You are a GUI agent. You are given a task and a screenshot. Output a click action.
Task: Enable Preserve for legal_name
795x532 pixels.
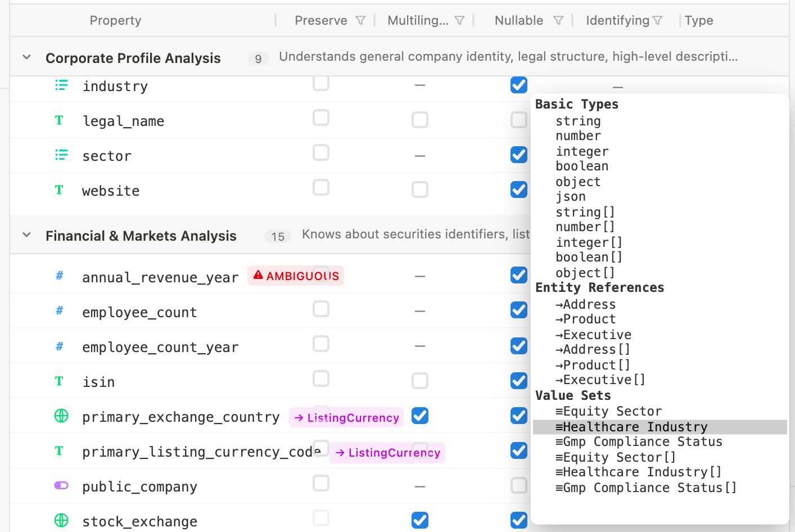[321, 118]
